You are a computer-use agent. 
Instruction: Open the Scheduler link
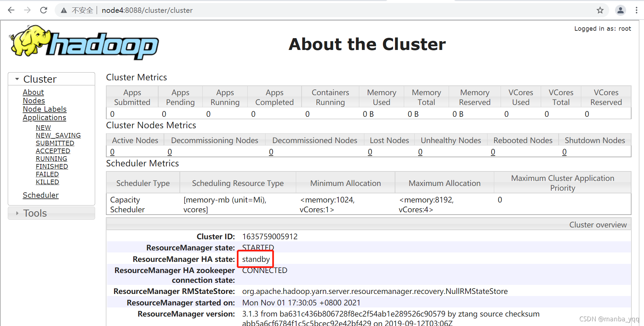pos(41,195)
